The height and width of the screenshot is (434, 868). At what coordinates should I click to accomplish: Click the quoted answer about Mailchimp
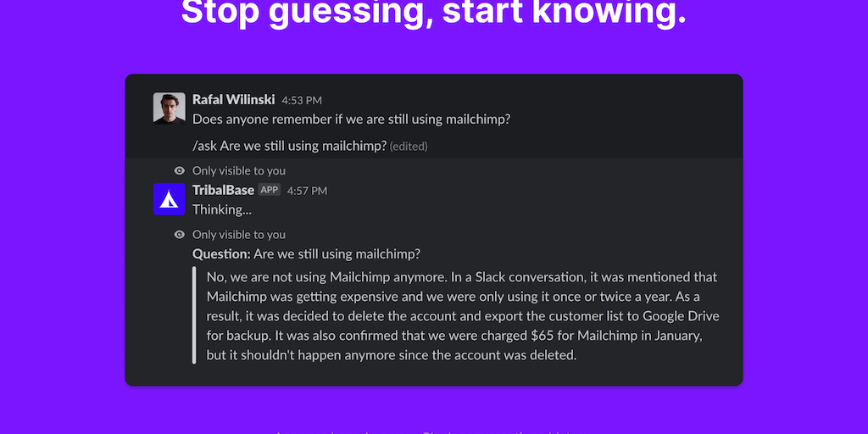(462, 315)
